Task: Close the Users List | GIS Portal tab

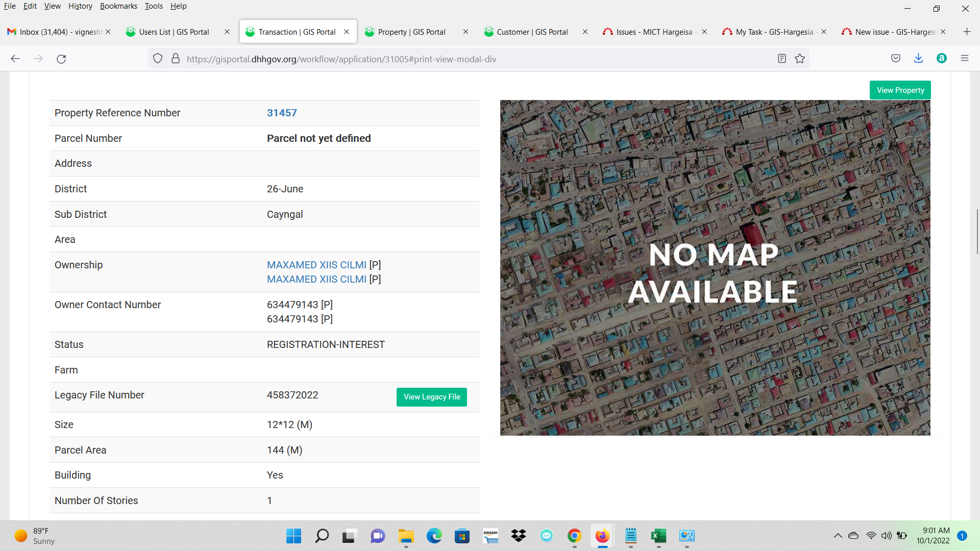Action: [x=227, y=32]
